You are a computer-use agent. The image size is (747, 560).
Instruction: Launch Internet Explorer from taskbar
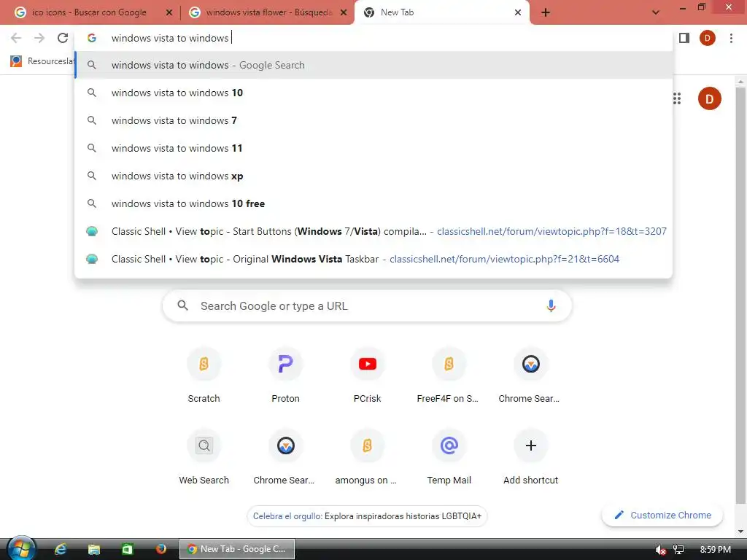click(x=60, y=549)
